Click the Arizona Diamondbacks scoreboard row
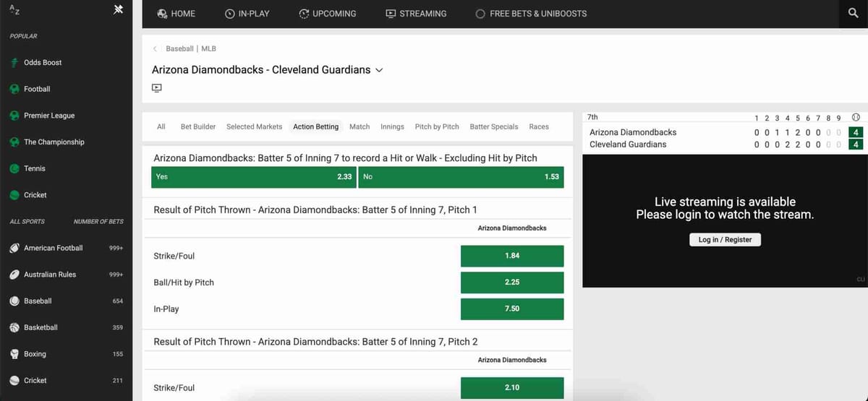The image size is (868, 401). (725, 132)
